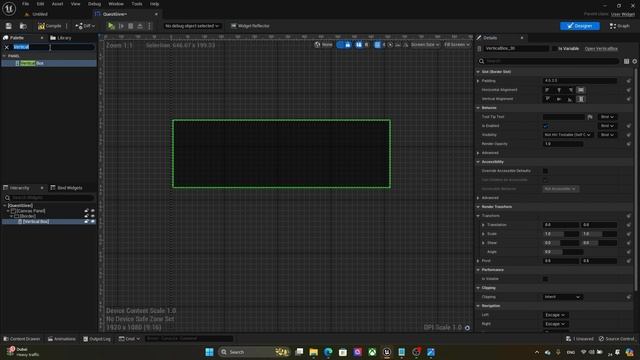This screenshot has width=640, height=360.
Task: Open Details panel settings gear
Action: click(x=635, y=61)
